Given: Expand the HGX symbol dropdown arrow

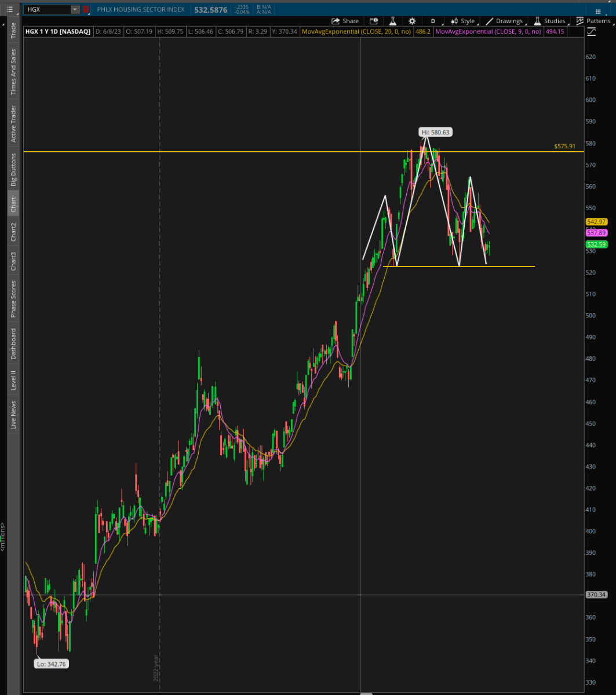Looking at the screenshot, I should tap(75, 9).
